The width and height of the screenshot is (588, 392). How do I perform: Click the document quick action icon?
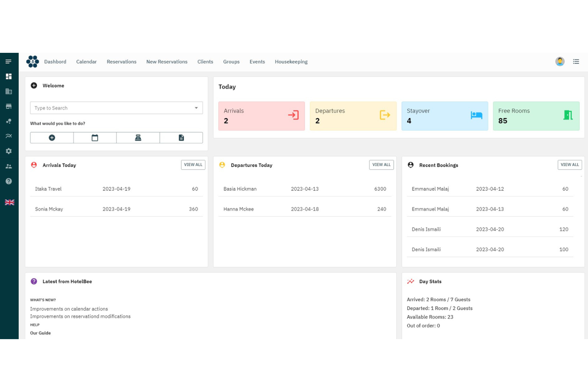coord(181,138)
